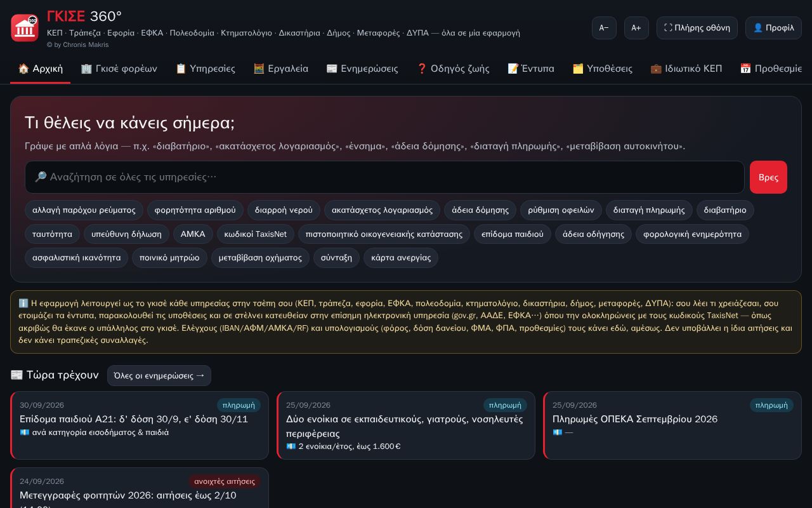The width and height of the screenshot is (812, 508).
Task: Focus the service search input field
Action: 384,177
